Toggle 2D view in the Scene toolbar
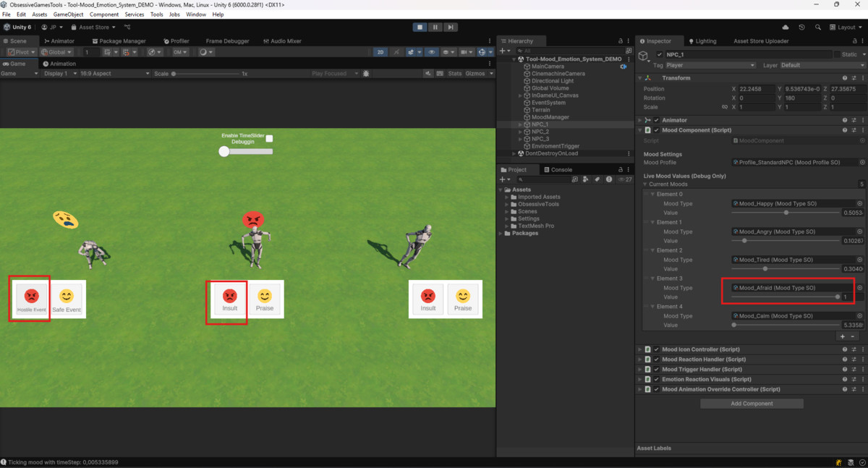This screenshot has height=468, width=868. coord(380,52)
